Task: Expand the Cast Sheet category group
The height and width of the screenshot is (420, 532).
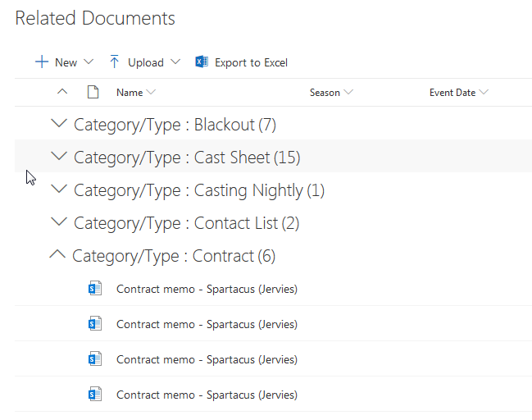Action: (57, 156)
